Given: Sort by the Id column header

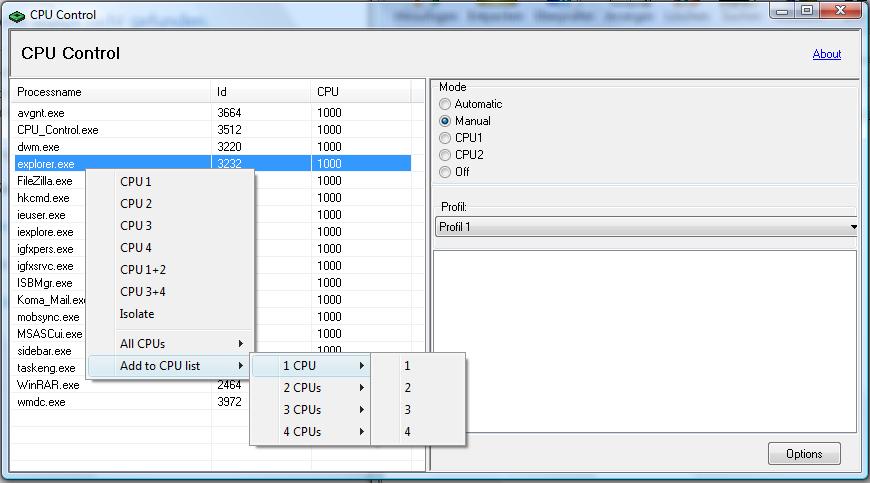Looking at the screenshot, I should coord(261,92).
